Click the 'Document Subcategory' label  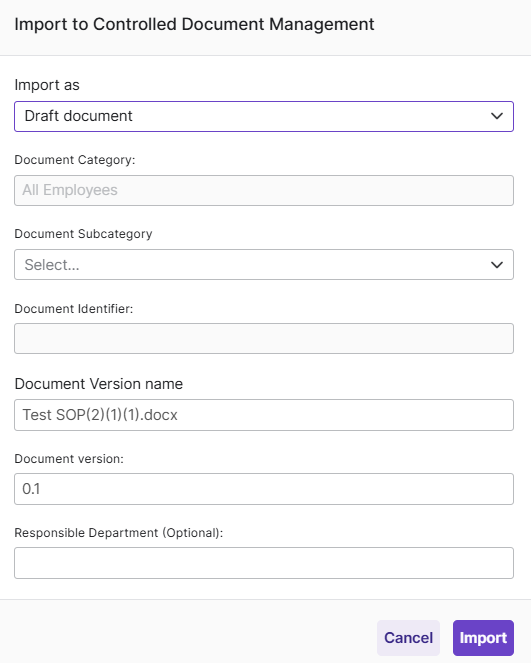[83, 234]
